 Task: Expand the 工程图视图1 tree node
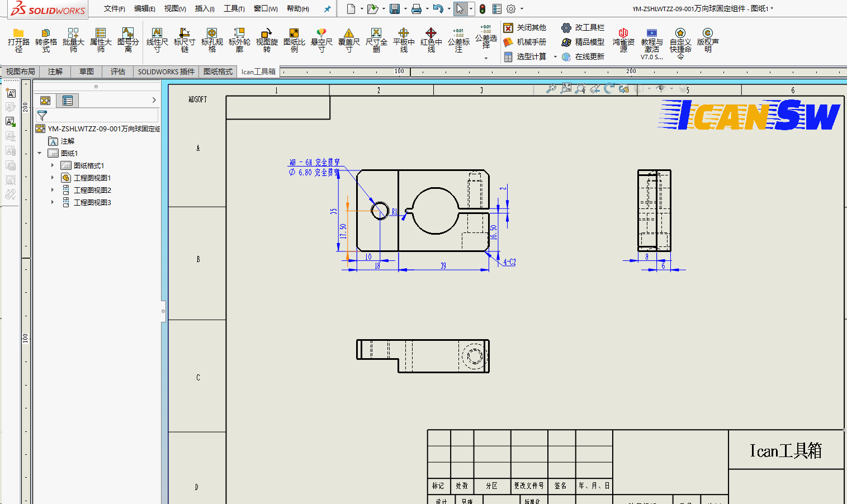(53, 178)
